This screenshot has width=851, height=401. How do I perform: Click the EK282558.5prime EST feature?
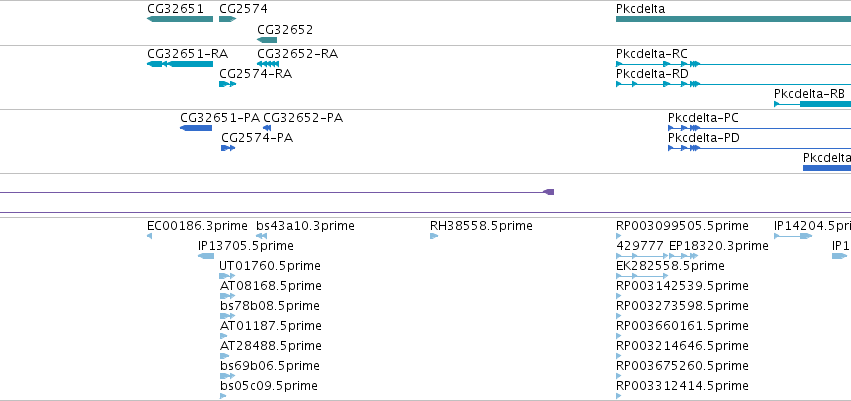(x=642, y=276)
